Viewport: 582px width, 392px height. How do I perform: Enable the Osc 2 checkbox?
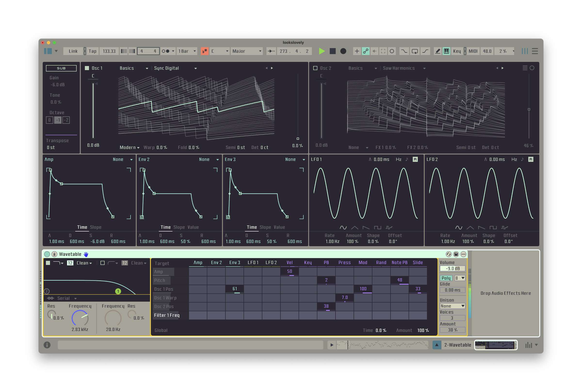pyautogui.click(x=315, y=68)
